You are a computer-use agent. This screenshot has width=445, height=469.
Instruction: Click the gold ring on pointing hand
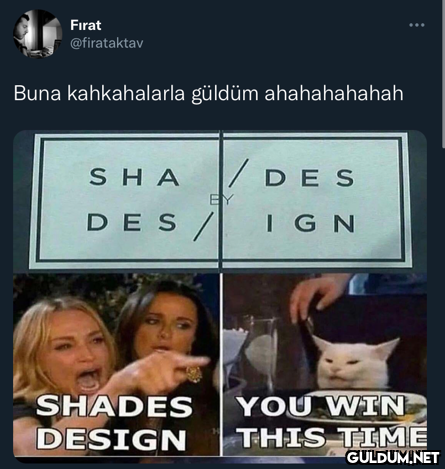pyautogui.click(x=193, y=373)
